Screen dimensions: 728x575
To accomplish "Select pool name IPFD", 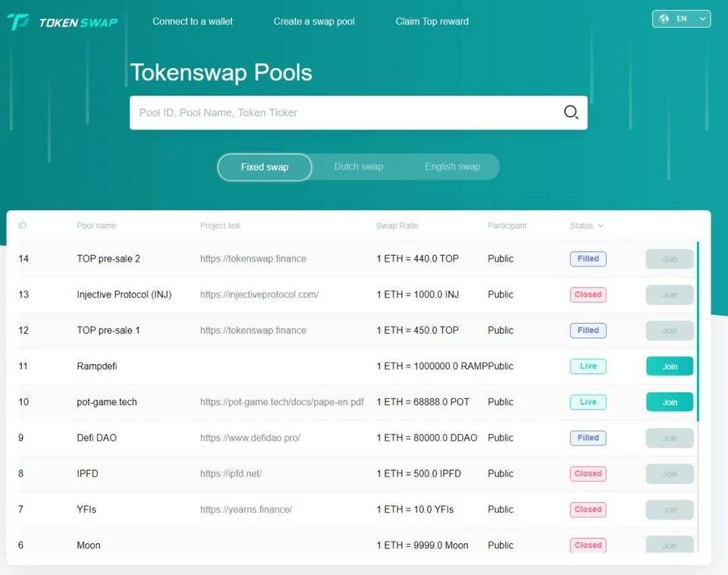I will [87, 473].
